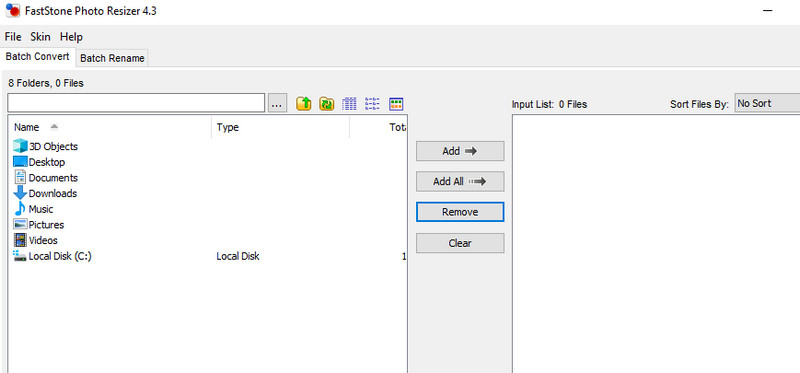
Task: Switch to the Batch Rename tab
Action: [112, 58]
